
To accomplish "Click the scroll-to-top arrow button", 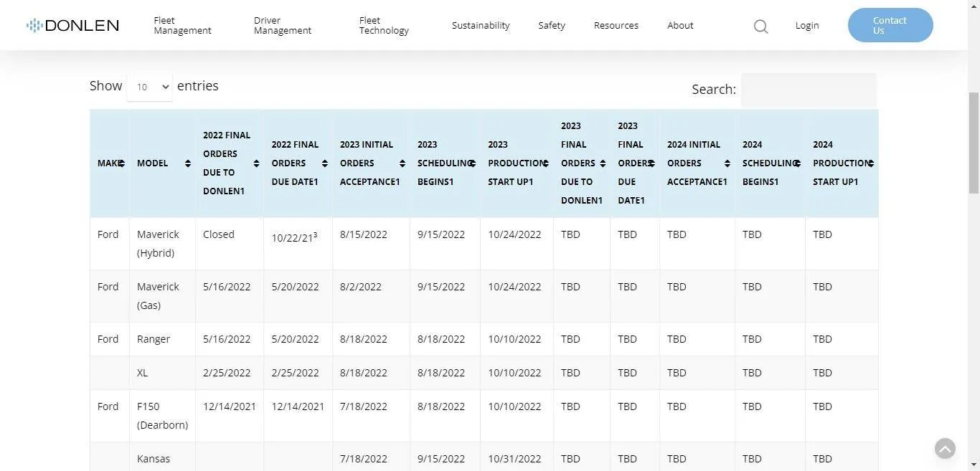I will [945, 449].
